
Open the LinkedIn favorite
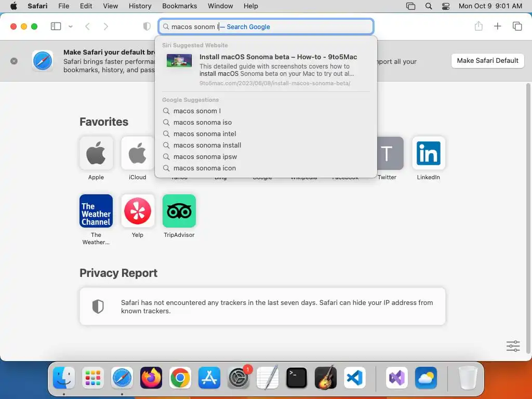click(429, 153)
